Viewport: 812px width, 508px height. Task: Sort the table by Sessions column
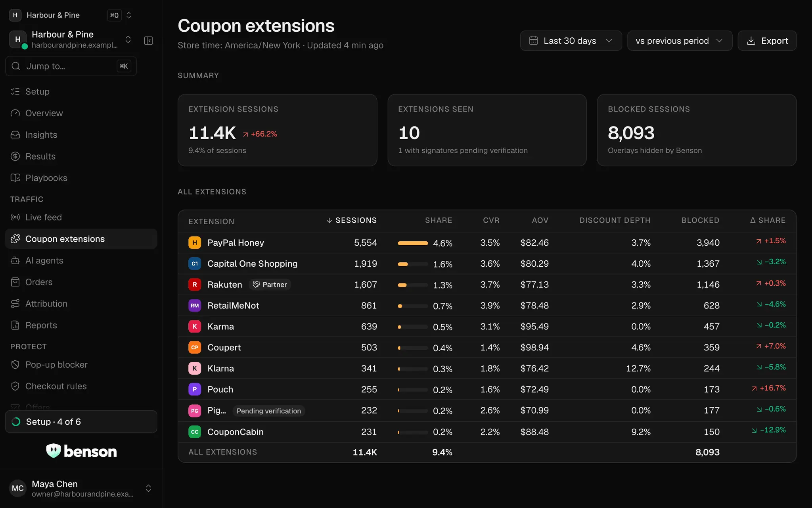pyautogui.click(x=351, y=220)
